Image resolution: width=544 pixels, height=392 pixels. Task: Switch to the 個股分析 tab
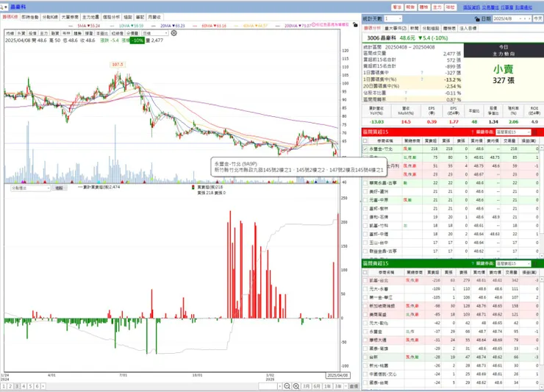[x=111, y=17]
